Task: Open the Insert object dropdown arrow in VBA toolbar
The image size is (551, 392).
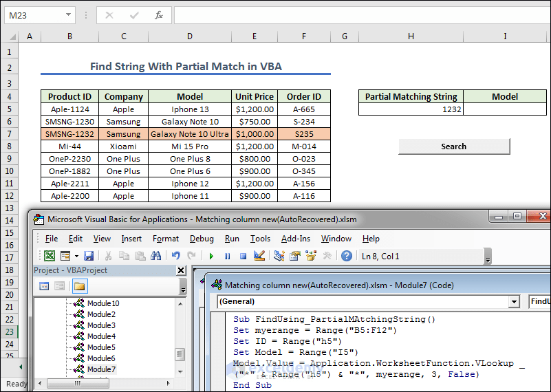Action: [76, 256]
